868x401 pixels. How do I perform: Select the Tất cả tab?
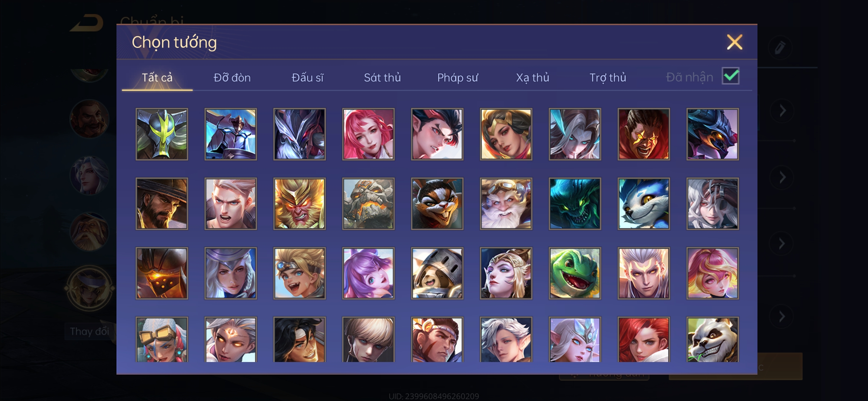pyautogui.click(x=157, y=77)
